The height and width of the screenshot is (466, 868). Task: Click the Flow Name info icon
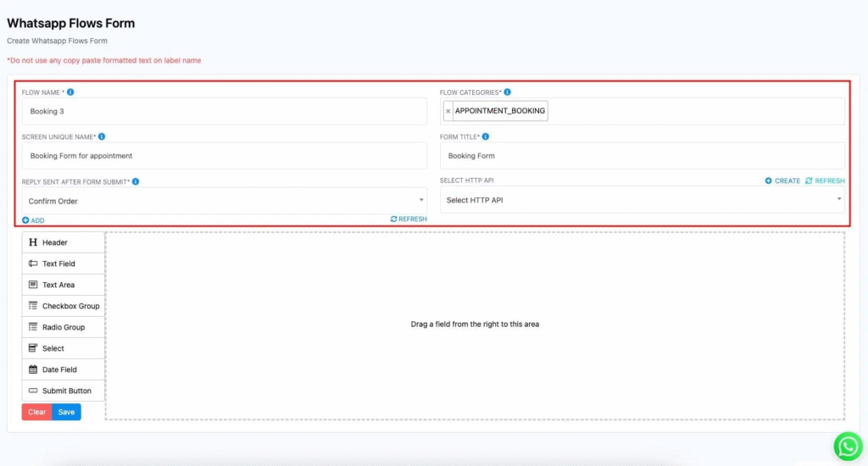click(70, 92)
